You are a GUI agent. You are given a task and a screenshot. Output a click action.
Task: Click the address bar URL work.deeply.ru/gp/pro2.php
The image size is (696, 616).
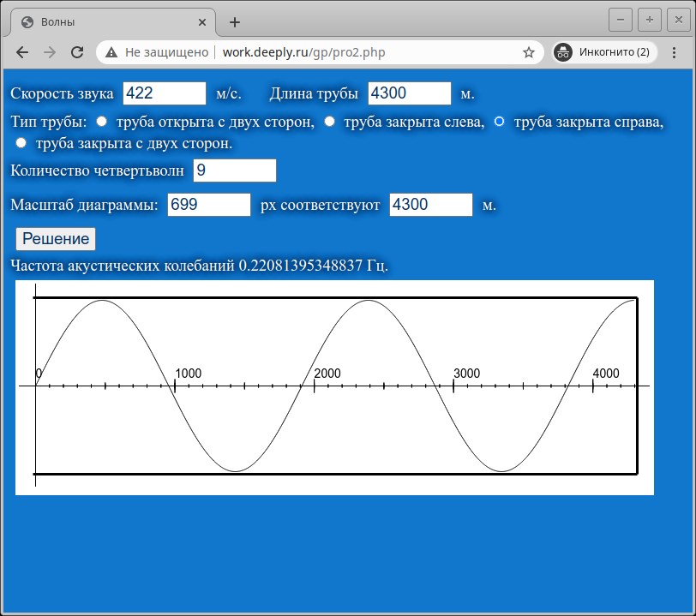(x=303, y=52)
